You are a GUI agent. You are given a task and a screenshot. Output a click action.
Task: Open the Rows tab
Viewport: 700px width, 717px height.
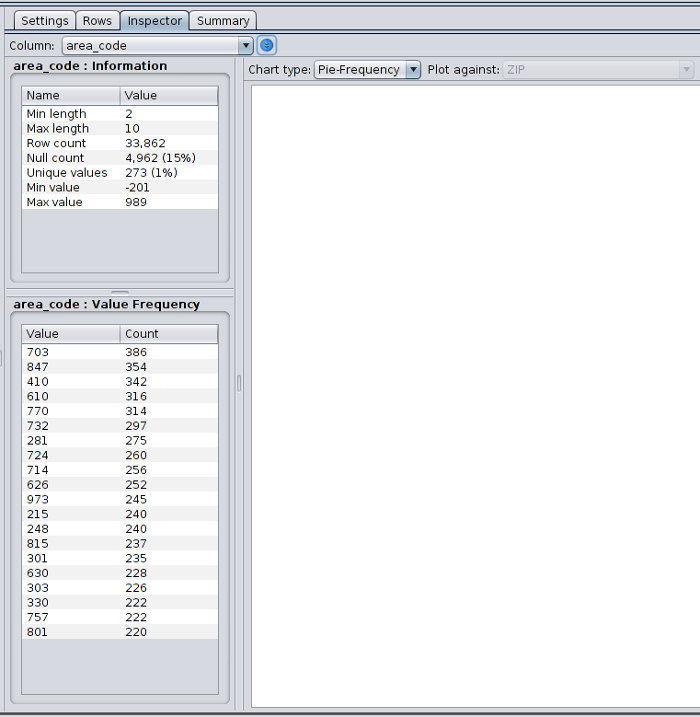[97, 20]
